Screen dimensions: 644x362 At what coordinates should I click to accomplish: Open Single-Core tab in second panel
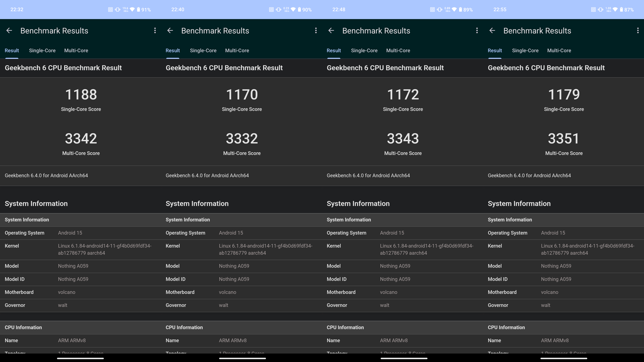click(203, 50)
